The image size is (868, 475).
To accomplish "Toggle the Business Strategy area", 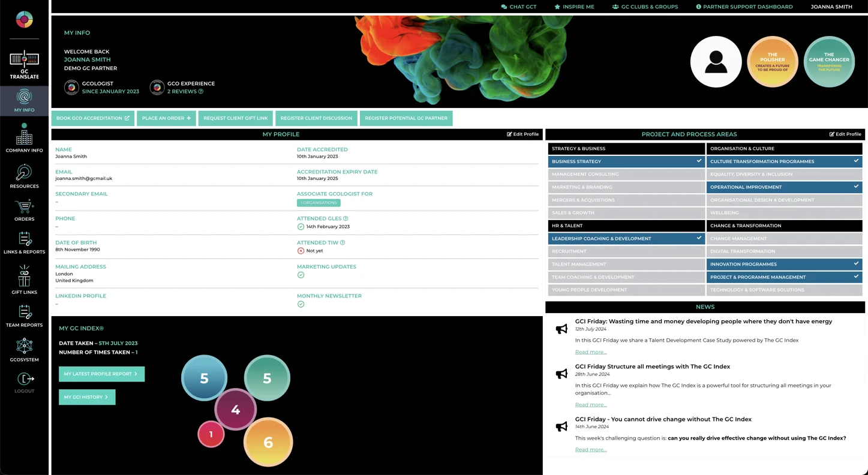I will pyautogui.click(x=626, y=161).
